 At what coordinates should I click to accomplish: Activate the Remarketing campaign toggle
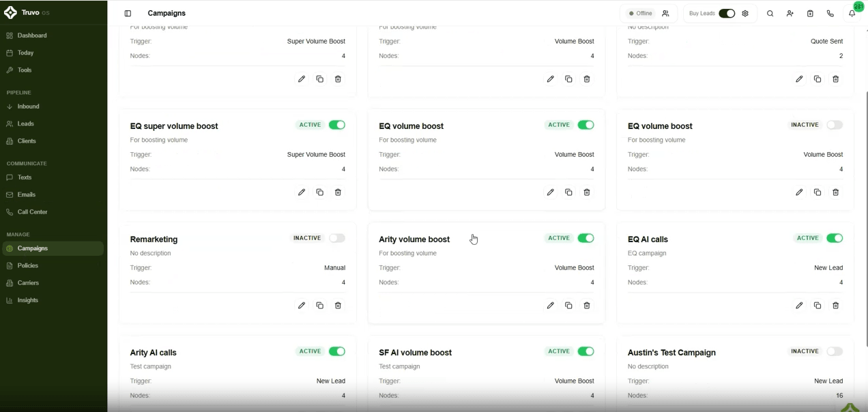pyautogui.click(x=337, y=238)
